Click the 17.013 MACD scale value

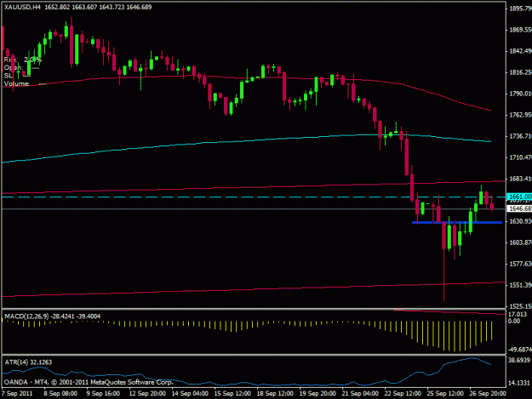click(x=518, y=314)
